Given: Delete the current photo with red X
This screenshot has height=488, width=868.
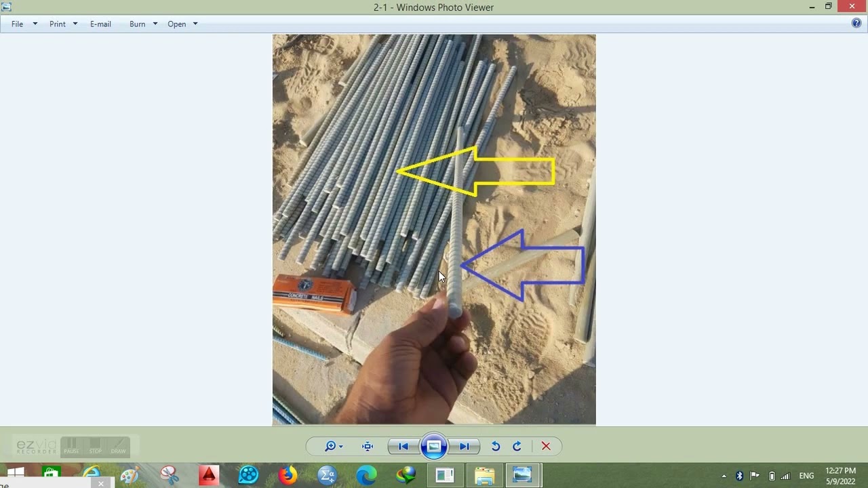Looking at the screenshot, I should 546,446.
